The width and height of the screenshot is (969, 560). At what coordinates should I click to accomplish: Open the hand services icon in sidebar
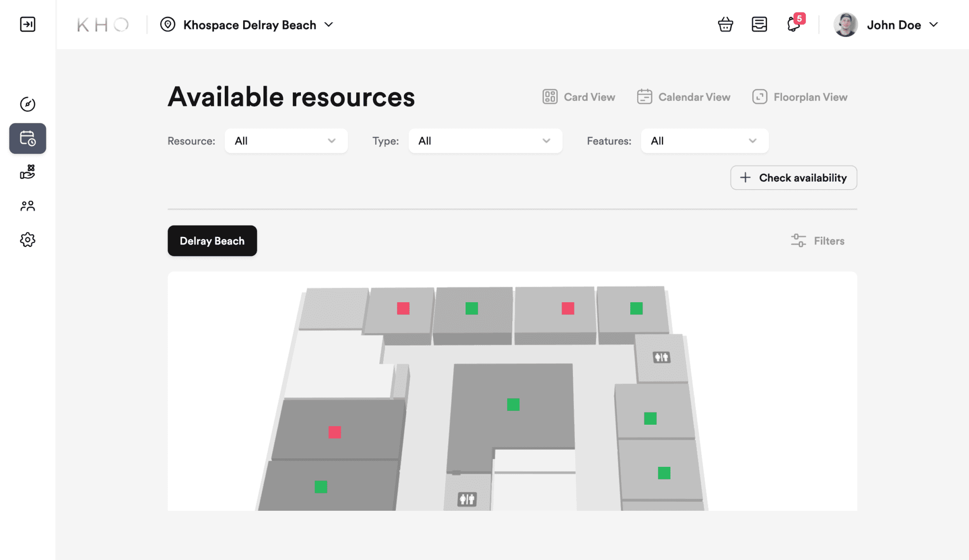coord(27,172)
